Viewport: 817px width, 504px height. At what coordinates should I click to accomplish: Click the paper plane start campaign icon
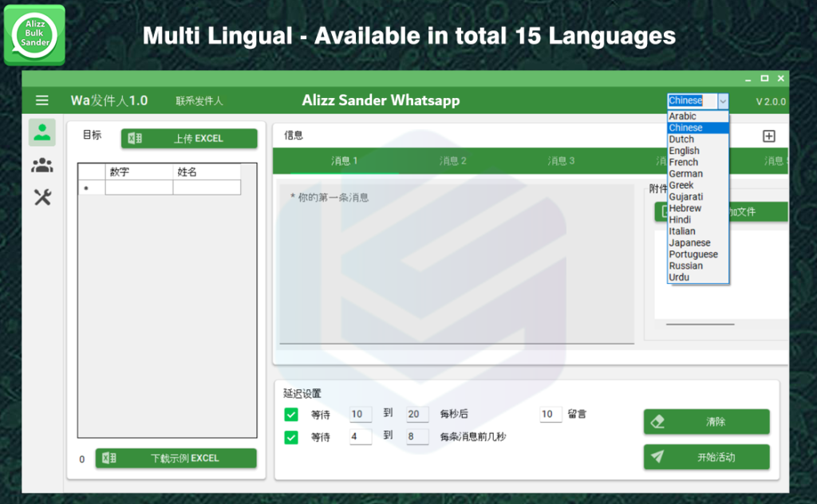[x=657, y=457]
